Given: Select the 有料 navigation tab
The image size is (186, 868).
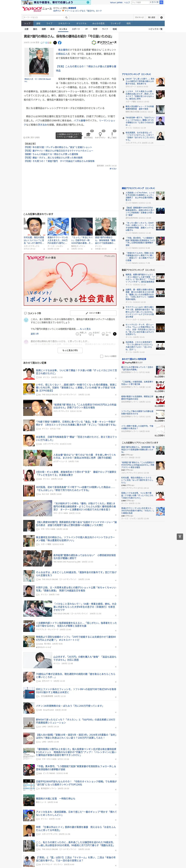Looking at the screenshot, I should 128,24.
